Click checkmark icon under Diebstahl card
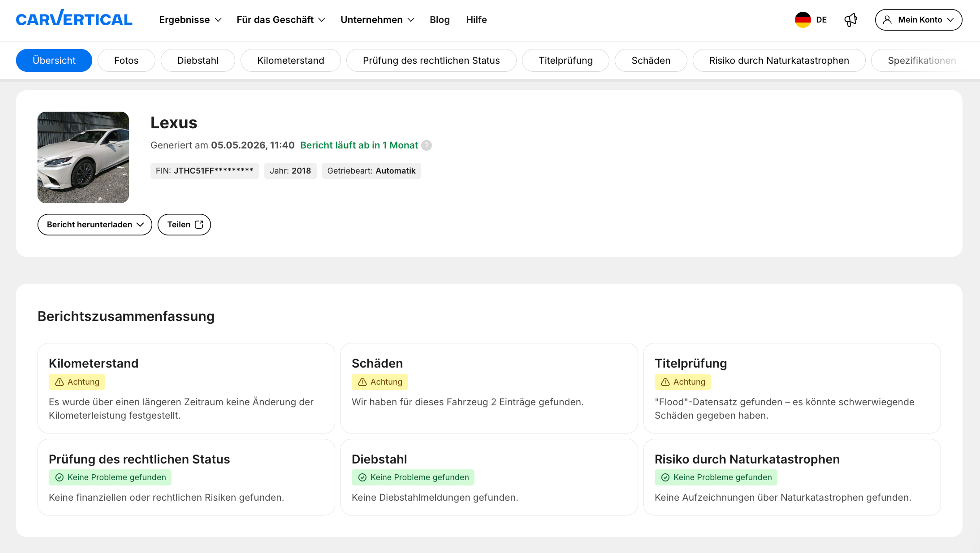Image resolution: width=980 pixels, height=553 pixels. [x=362, y=477]
